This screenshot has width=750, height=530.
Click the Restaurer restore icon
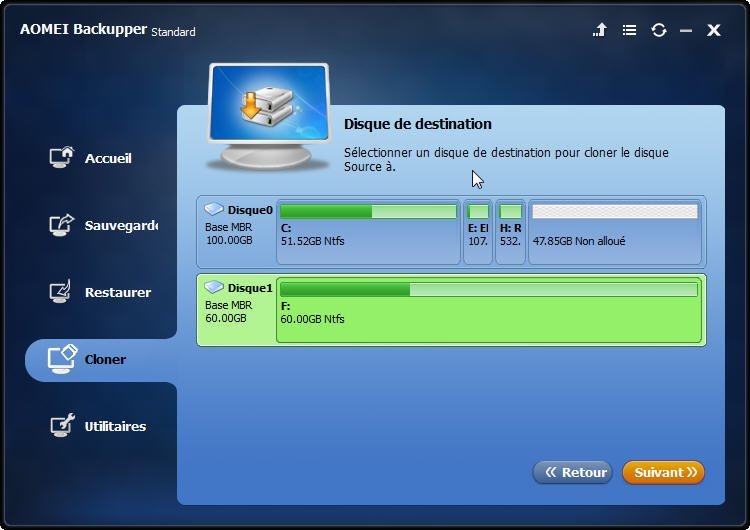60,291
